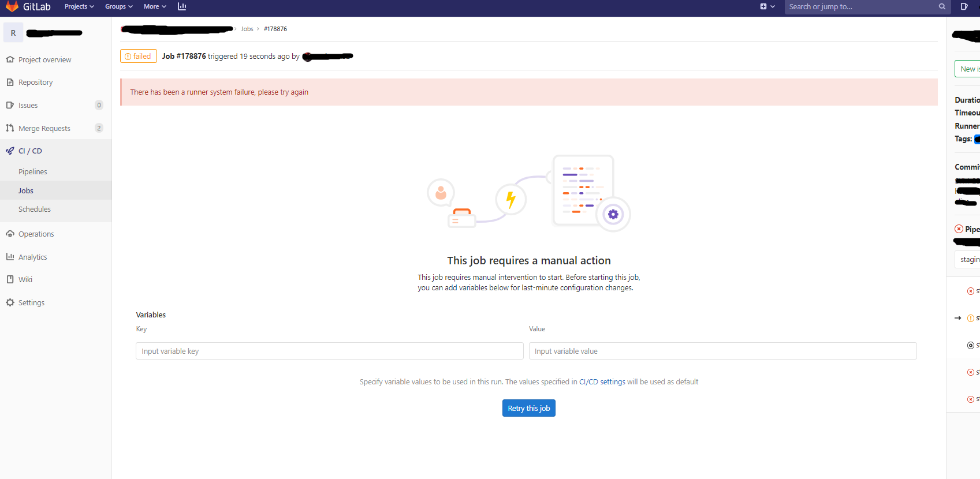The image size is (980, 479).
Task: Expand the Projects dropdown menu
Action: click(79, 6)
